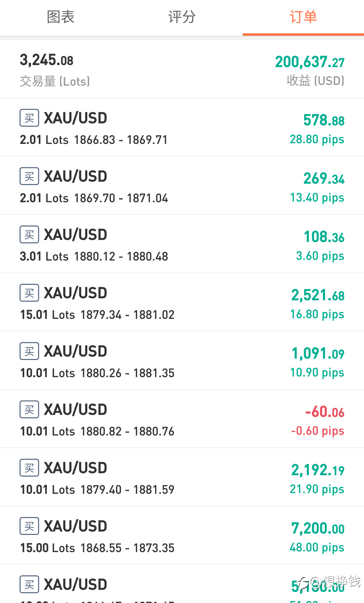Open the order showing 3.60 pips
The height and width of the screenshot is (603, 364).
tap(182, 244)
